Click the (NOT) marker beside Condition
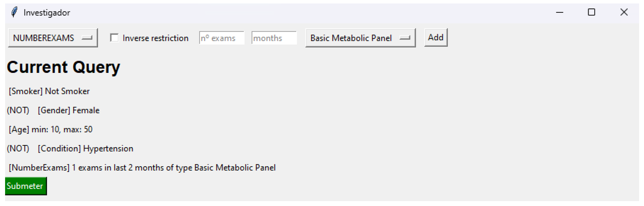The image size is (644, 206). 18,149
